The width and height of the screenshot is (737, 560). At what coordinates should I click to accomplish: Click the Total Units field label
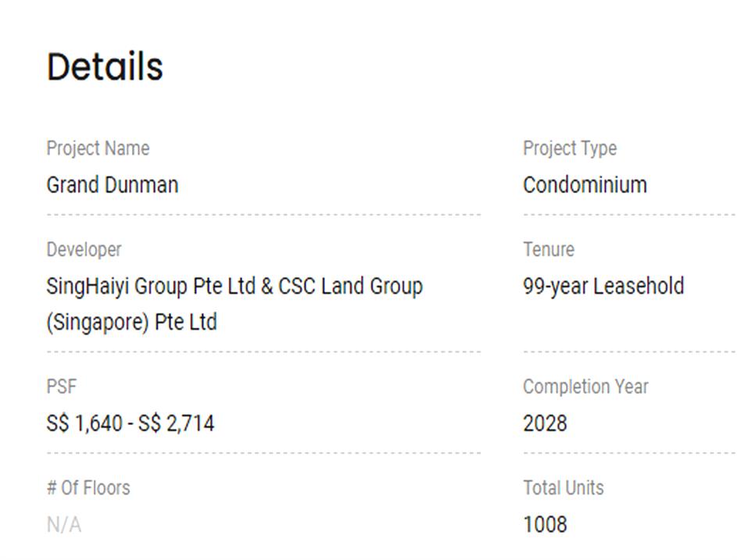tap(563, 488)
